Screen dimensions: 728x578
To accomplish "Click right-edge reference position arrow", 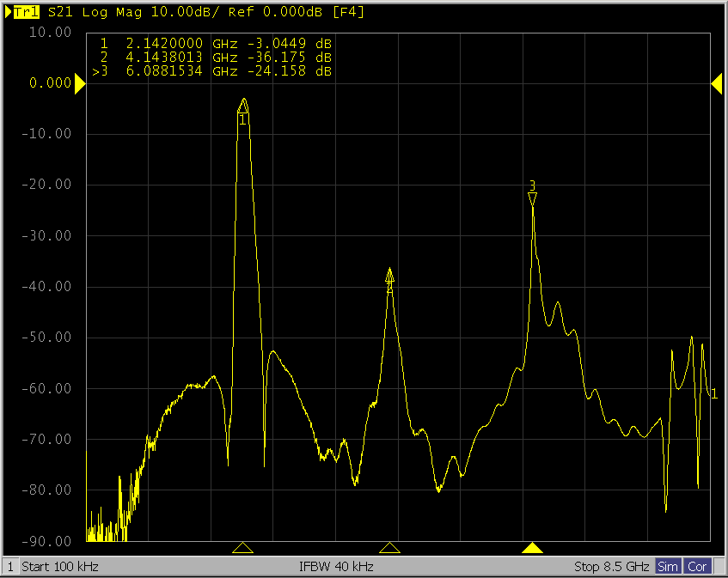I will pos(716,82).
